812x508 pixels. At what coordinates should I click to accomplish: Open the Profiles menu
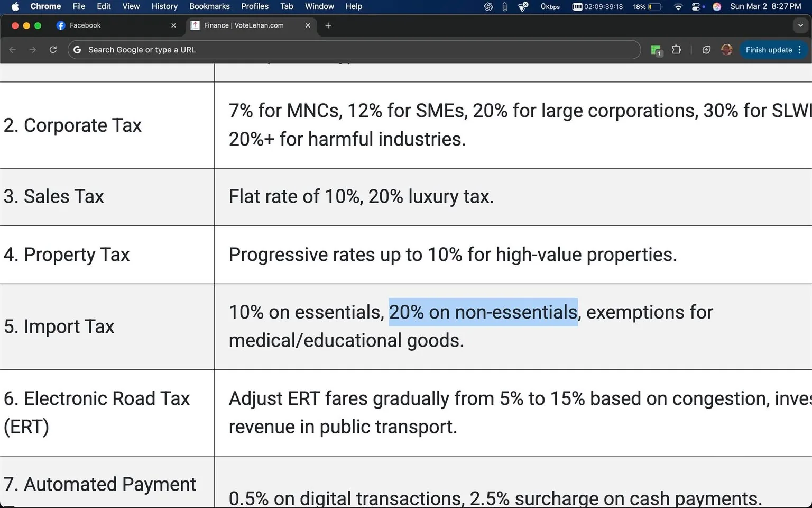[x=255, y=6]
